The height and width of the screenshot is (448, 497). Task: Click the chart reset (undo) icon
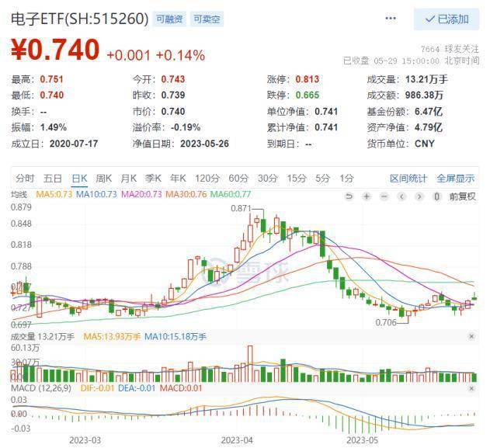[x=349, y=195]
